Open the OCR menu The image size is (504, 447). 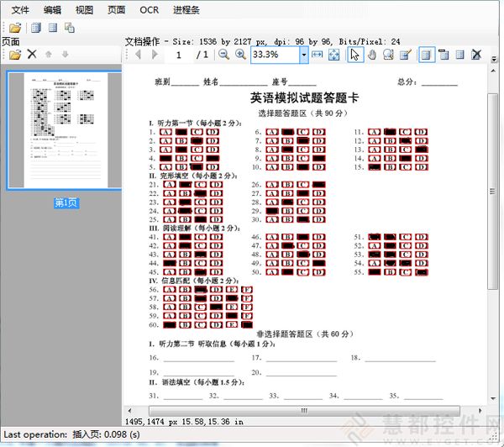coord(150,10)
